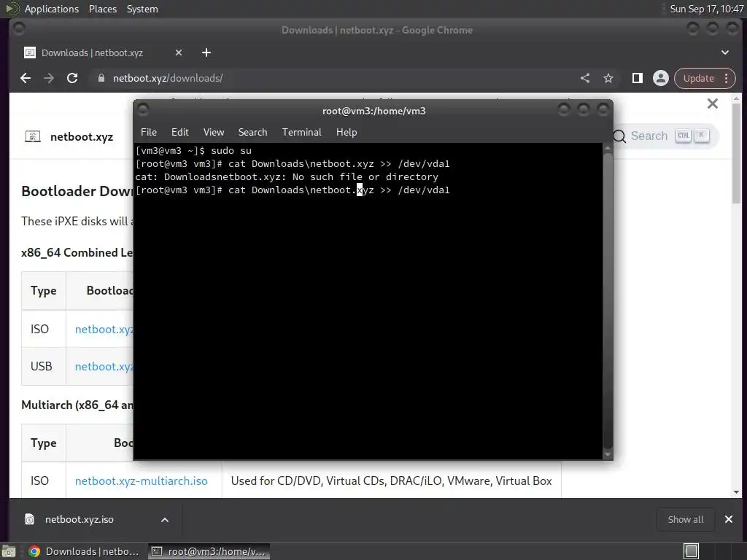The width and height of the screenshot is (747, 560).
Task: Click the netboot.xyz.iso file icon
Action: 29,519
